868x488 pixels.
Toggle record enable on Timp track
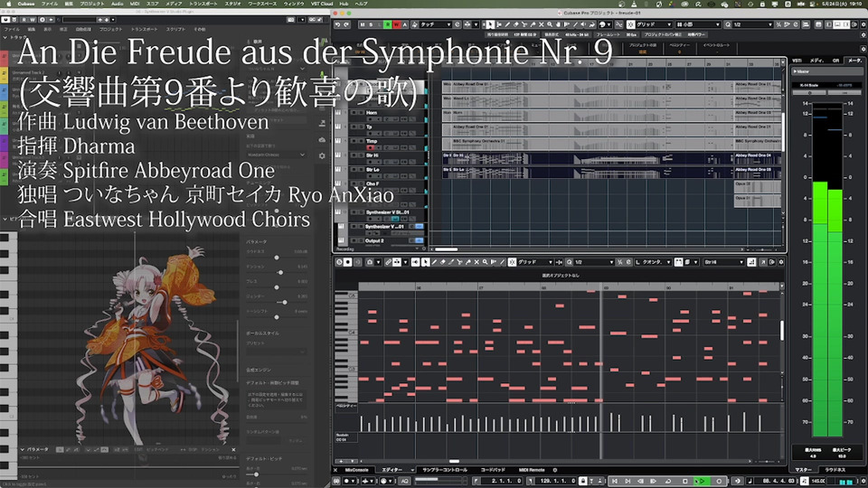(371, 147)
